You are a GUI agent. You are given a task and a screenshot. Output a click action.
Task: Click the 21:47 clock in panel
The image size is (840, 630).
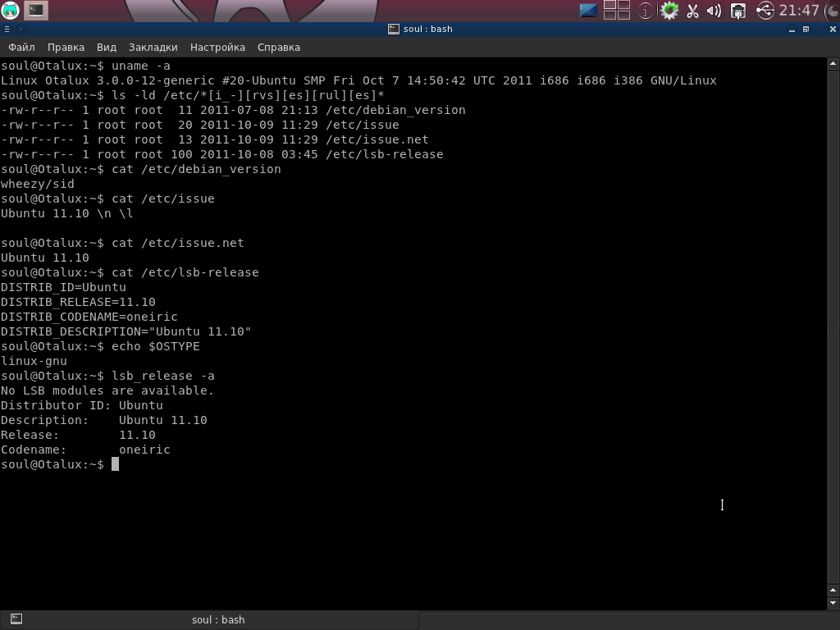[x=799, y=10]
